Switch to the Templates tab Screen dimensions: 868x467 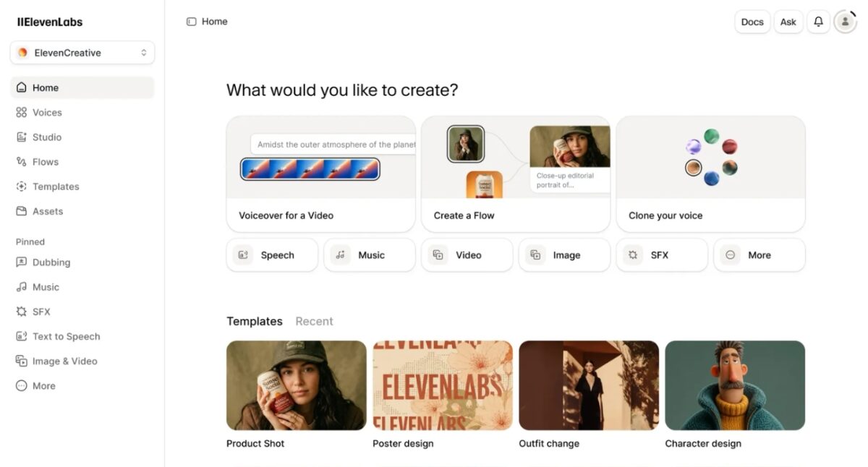255,321
